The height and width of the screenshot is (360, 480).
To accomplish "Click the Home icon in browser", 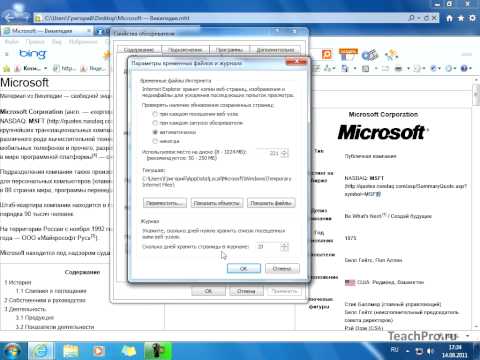I will [x=449, y=18].
